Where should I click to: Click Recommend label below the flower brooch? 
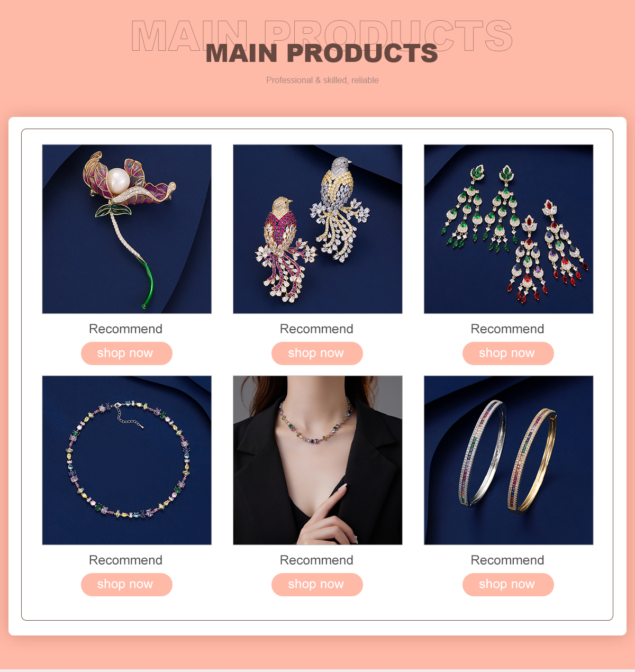point(126,329)
